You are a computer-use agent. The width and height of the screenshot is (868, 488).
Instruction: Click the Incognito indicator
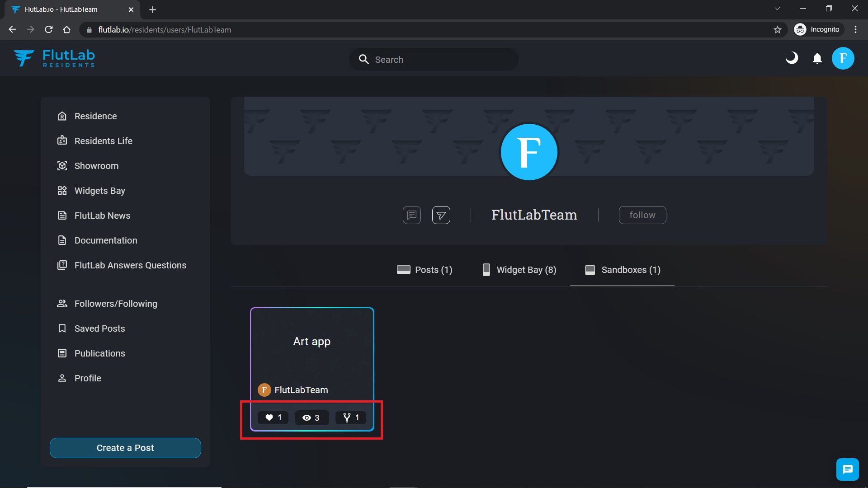pos(819,29)
